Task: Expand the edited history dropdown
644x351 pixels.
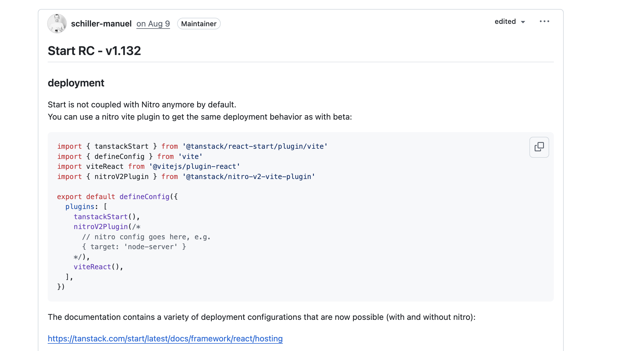Action: pos(510,22)
